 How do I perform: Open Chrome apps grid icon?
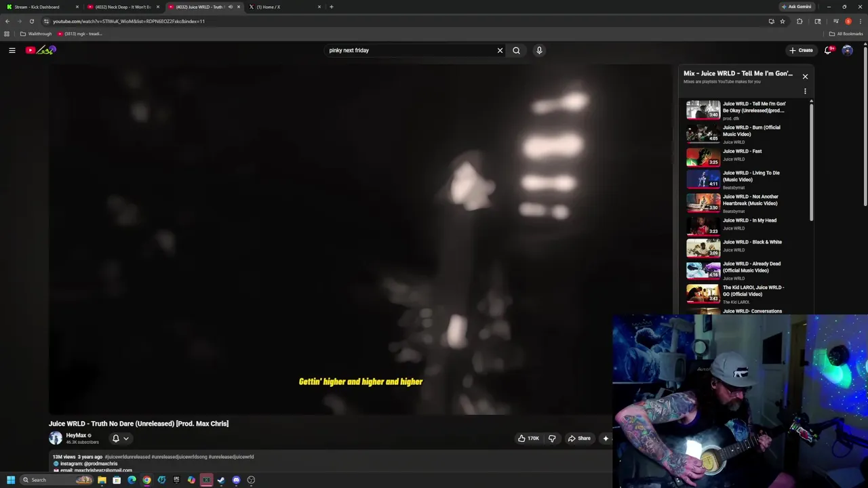pos(7,34)
